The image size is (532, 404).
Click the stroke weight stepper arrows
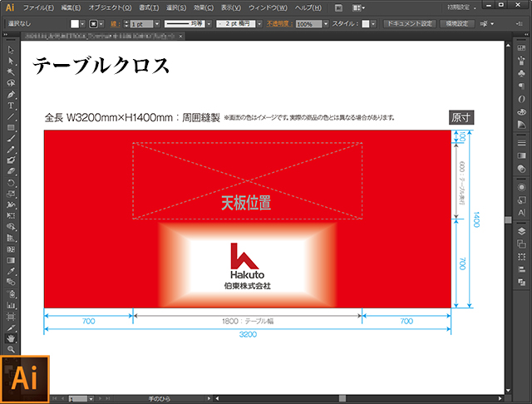tap(126, 24)
